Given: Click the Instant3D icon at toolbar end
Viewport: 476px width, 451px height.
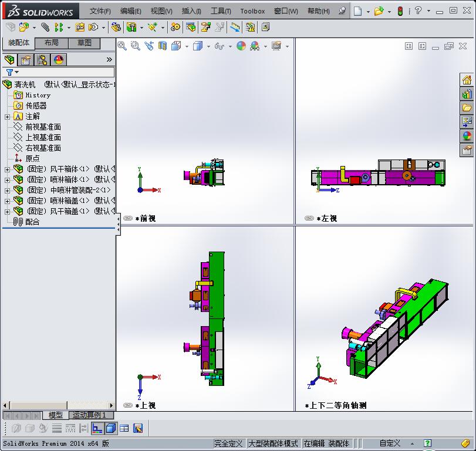Looking at the screenshot, I should click(x=266, y=28).
